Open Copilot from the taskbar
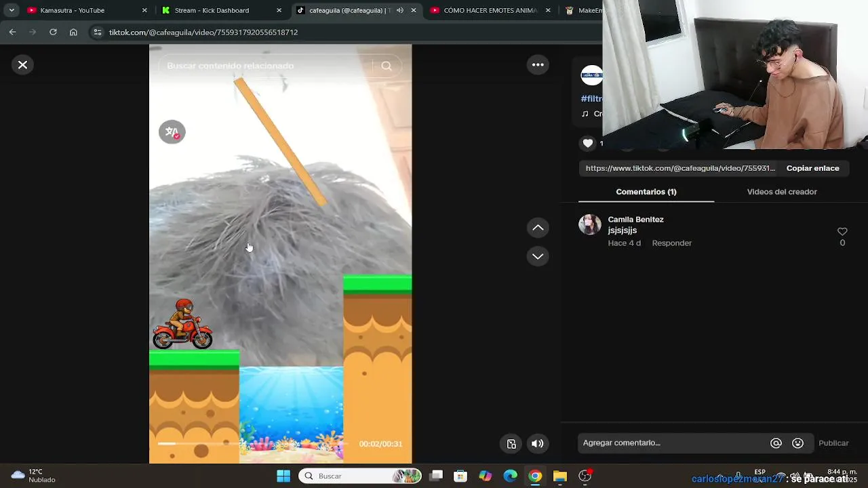This screenshot has height=488, width=868. tap(486, 476)
